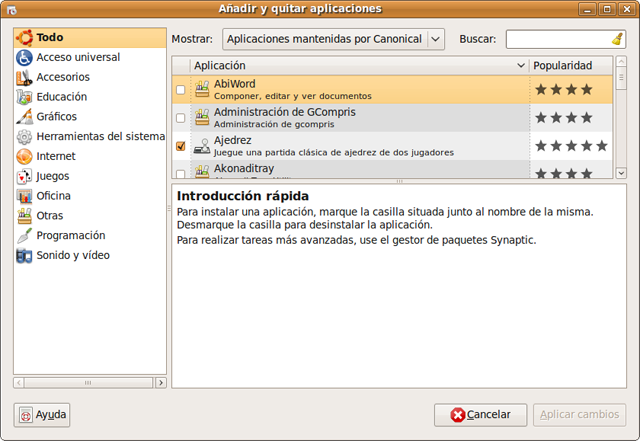Select the Todo category
The height and width of the screenshot is (441, 640).
[50, 37]
